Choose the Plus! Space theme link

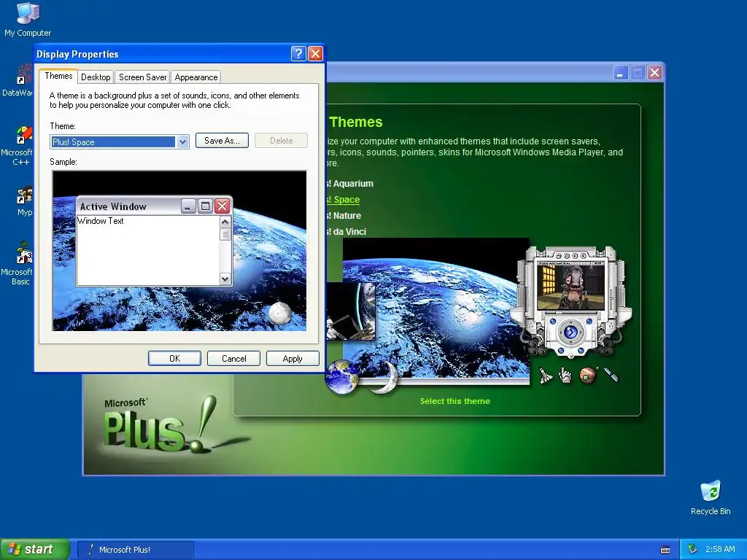(343, 200)
